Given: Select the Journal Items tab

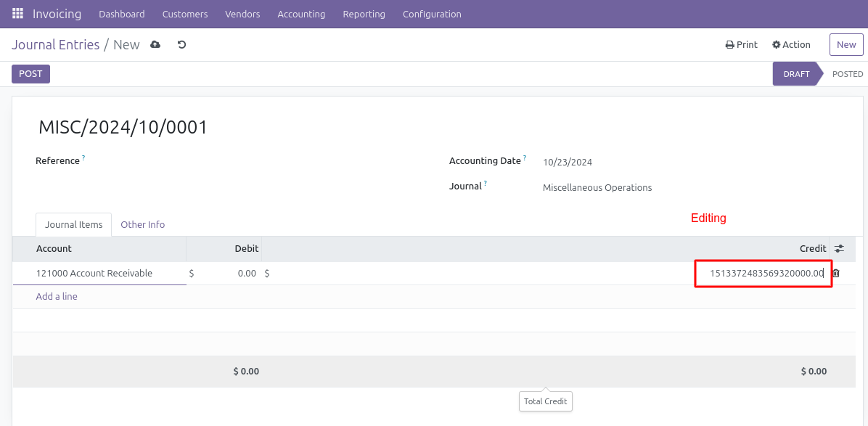Looking at the screenshot, I should 73,225.
